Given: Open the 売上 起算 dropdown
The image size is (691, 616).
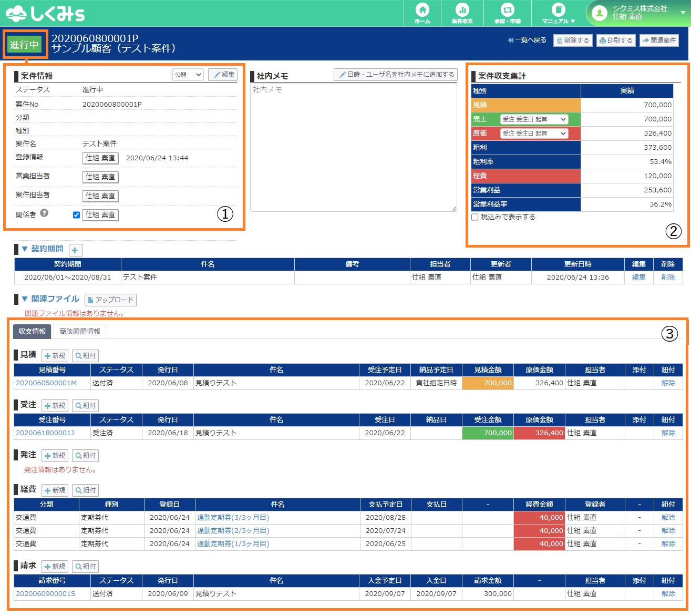Looking at the screenshot, I should (x=534, y=119).
